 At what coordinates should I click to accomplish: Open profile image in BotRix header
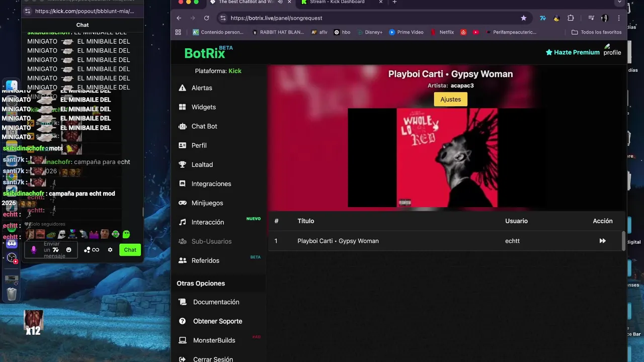[612, 50]
